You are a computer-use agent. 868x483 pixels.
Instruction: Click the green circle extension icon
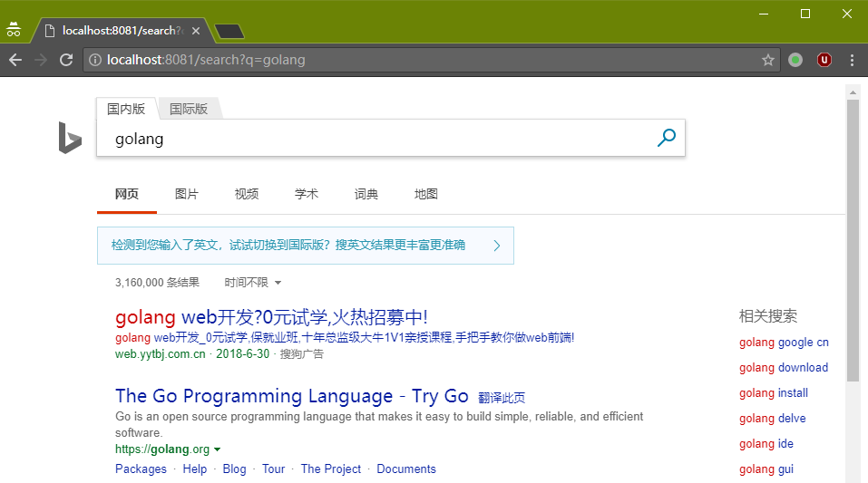tap(795, 60)
